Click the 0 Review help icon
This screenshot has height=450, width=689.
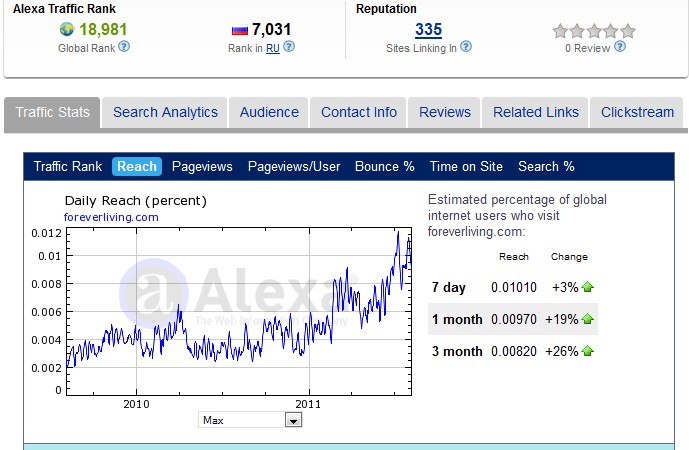[x=620, y=46]
